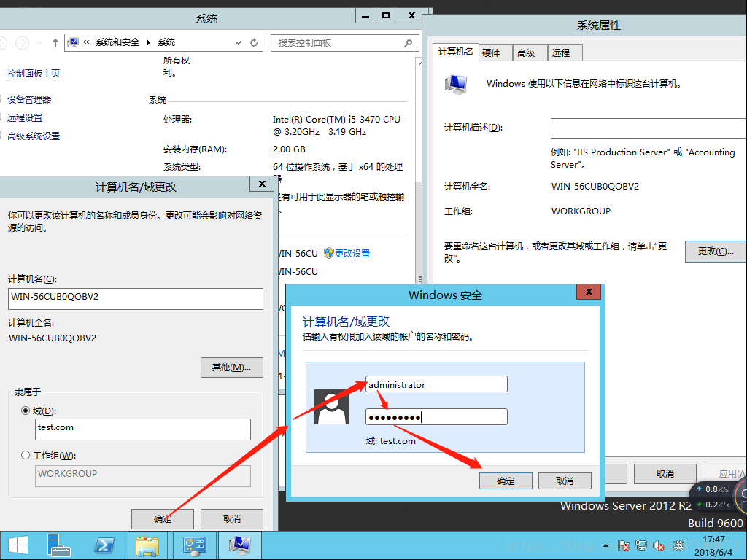Open recent locations dropdown arrow
This screenshot has width=747, height=560.
tap(39, 43)
